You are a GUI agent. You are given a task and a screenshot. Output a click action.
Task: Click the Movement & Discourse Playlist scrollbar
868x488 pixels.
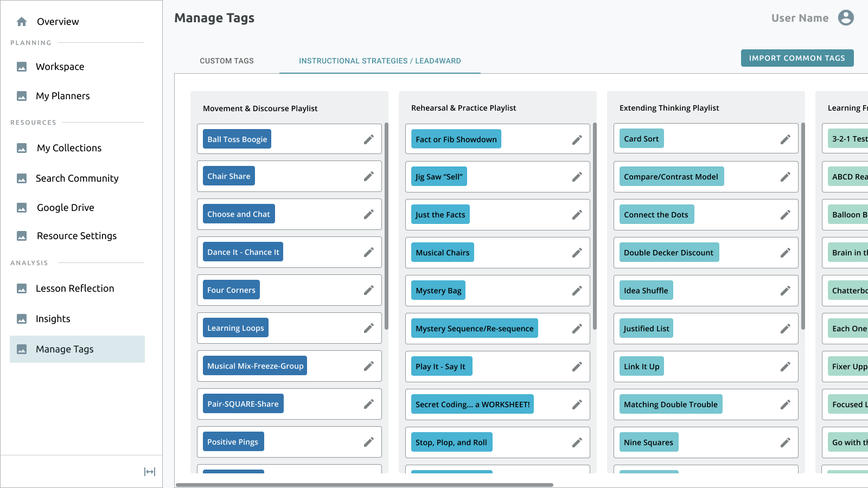pyautogui.click(x=386, y=226)
